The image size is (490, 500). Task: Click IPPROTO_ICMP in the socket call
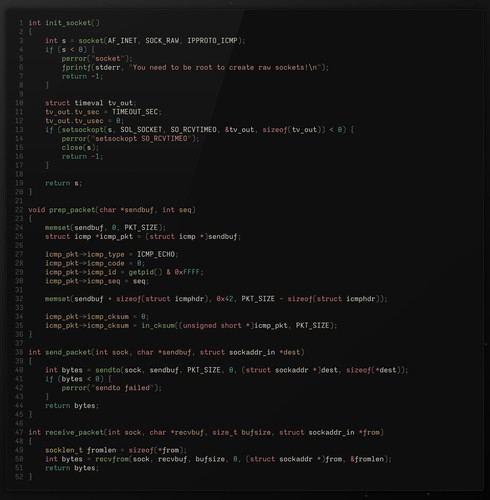pos(212,41)
